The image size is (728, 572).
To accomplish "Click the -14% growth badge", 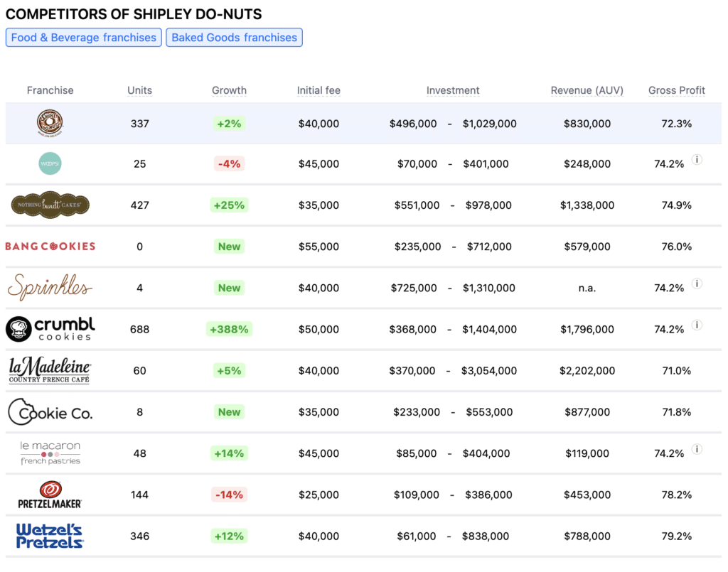I will point(230,495).
